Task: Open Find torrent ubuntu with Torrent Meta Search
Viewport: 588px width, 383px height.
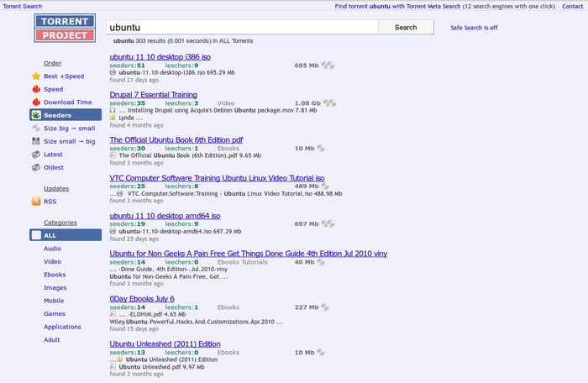Action: (x=397, y=6)
